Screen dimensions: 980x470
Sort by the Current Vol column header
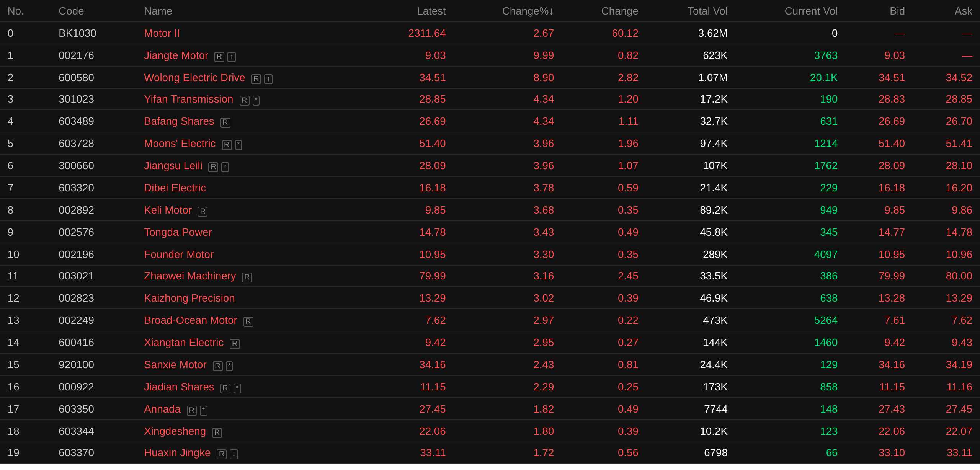coord(811,11)
